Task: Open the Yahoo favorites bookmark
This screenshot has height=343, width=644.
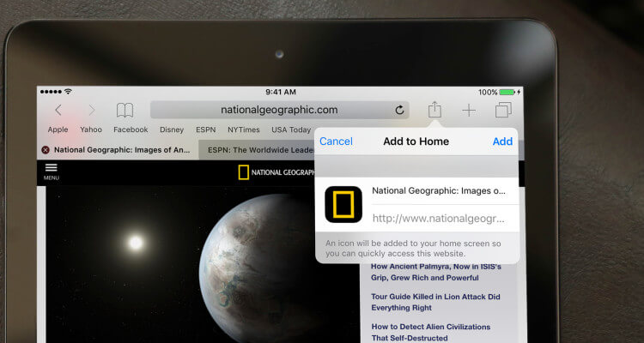Action: pyautogui.click(x=91, y=129)
